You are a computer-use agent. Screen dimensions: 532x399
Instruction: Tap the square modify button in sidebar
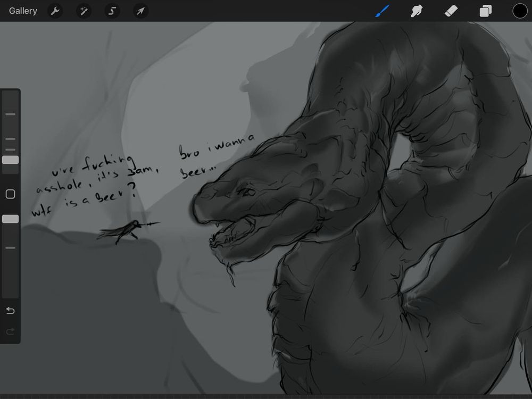tap(11, 194)
